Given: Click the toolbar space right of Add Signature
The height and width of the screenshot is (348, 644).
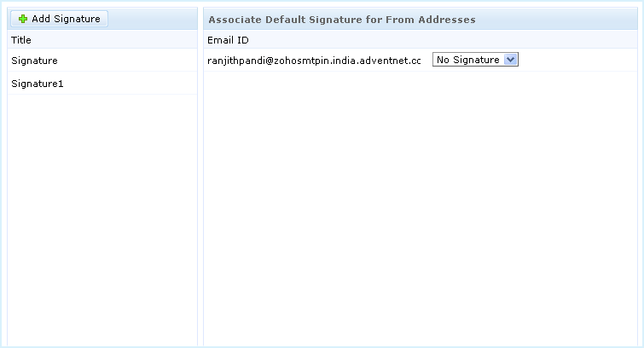Looking at the screenshot, I should [x=154, y=19].
